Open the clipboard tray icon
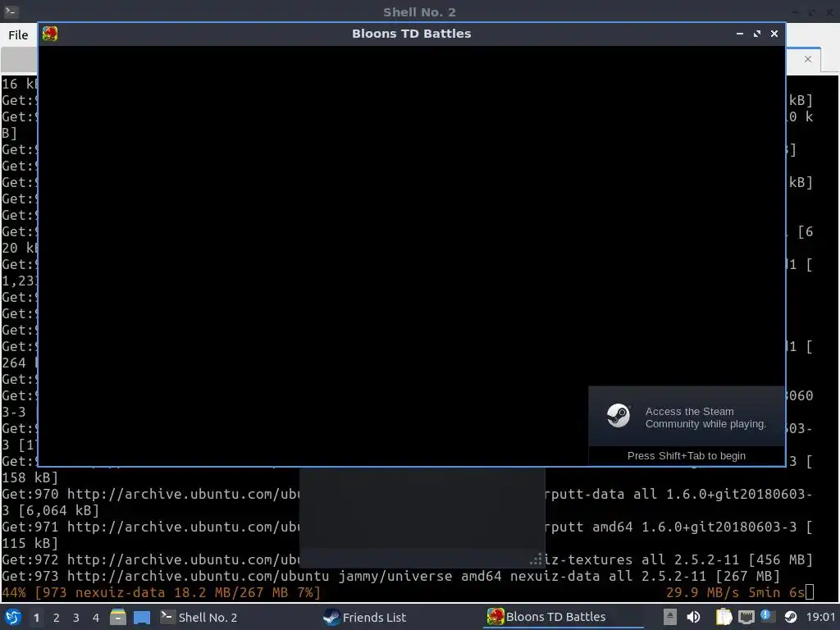 point(724,617)
